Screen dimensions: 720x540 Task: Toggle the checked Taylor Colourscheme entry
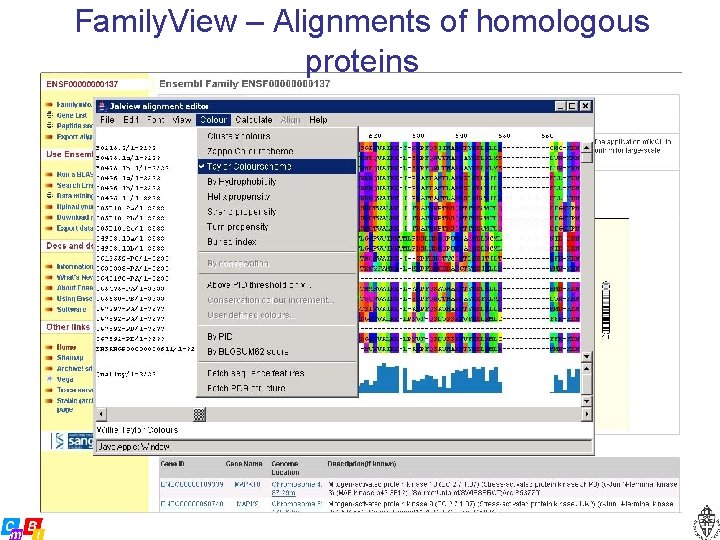[277, 166]
